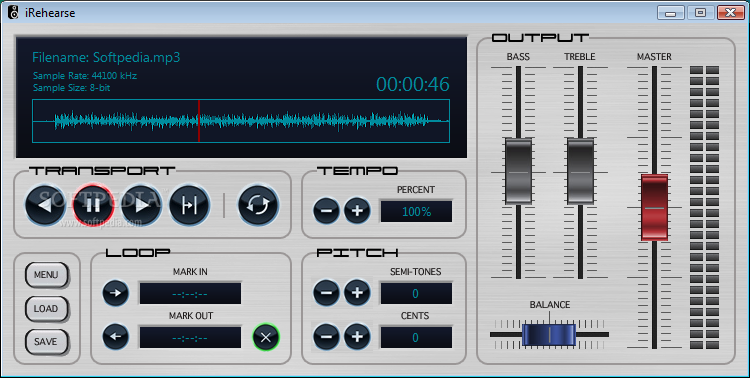Click the Mark Out time display
This screenshot has height=378, width=750.
[x=190, y=337]
